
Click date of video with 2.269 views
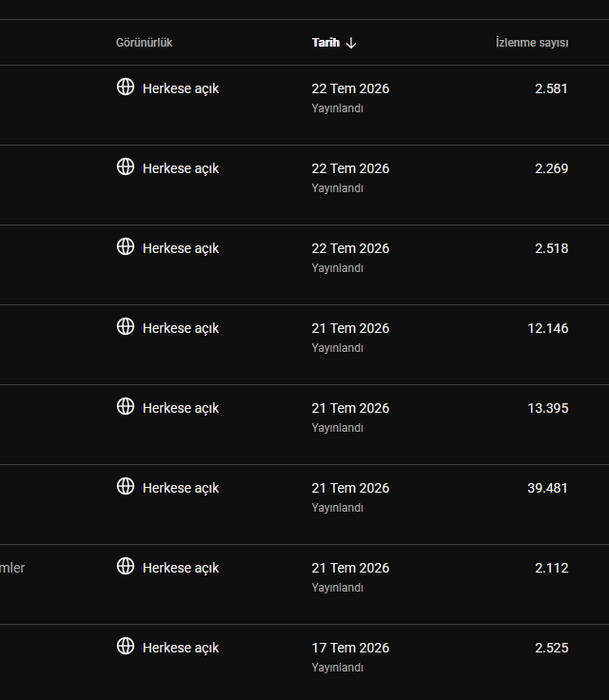pyautogui.click(x=350, y=168)
